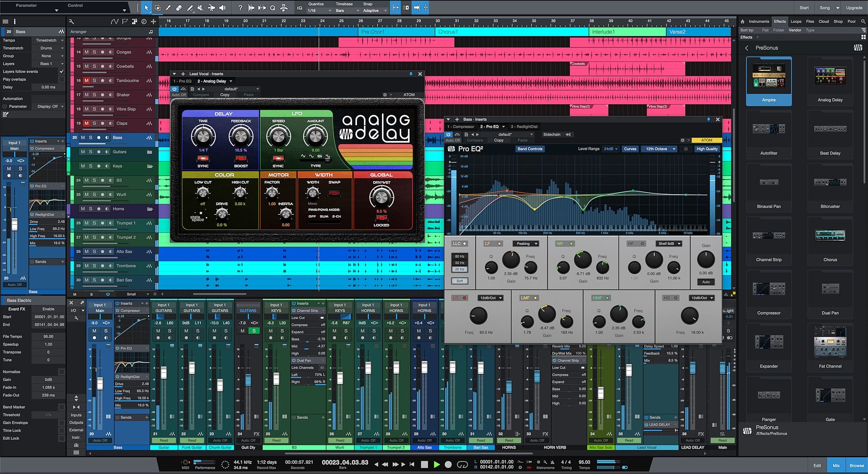868x474 pixels.
Task: Click the Loops tab in browser
Action: pos(794,22)
